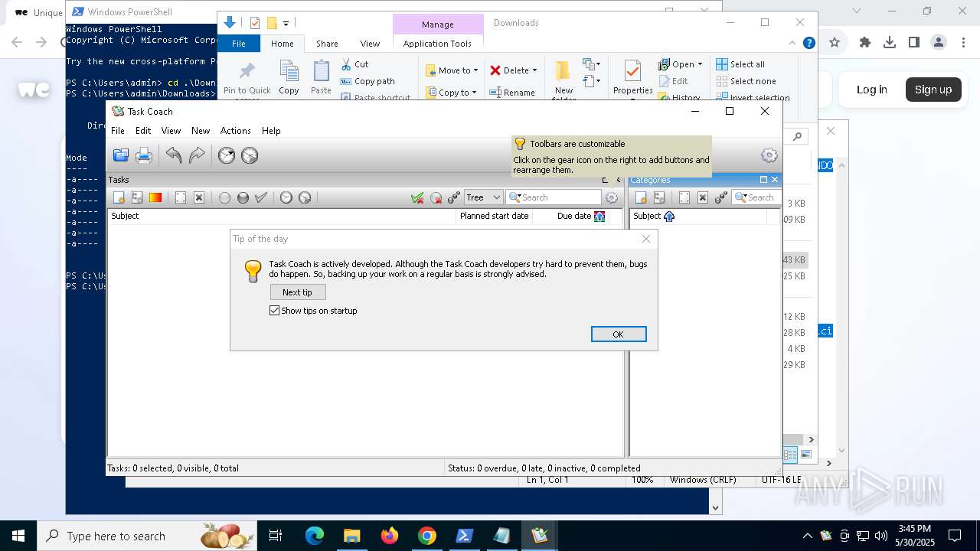Open main toolbar customization gear icon
The image size is (980, 551).
769,156
